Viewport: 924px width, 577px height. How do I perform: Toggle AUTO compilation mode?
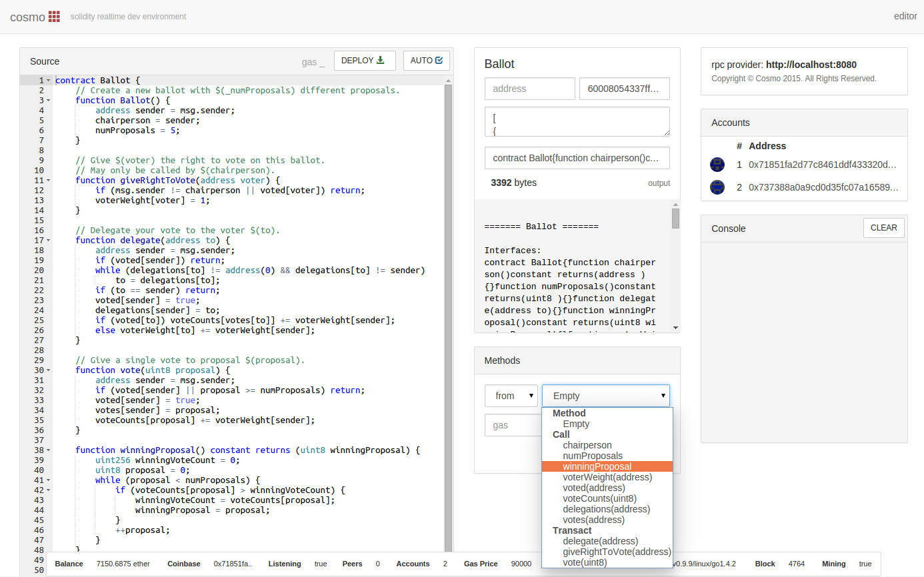(x=426, y=59)
